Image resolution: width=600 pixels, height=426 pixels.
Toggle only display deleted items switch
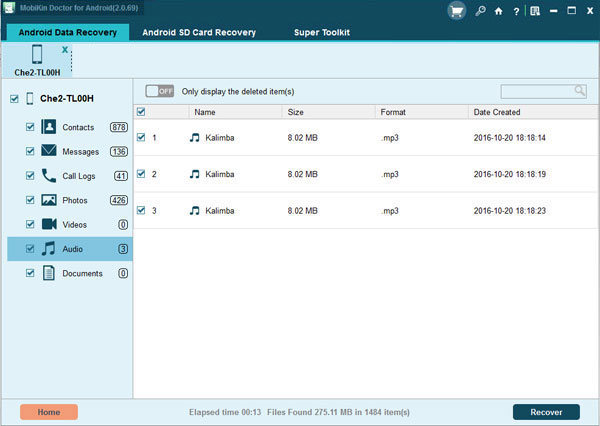tap(159, 91)
